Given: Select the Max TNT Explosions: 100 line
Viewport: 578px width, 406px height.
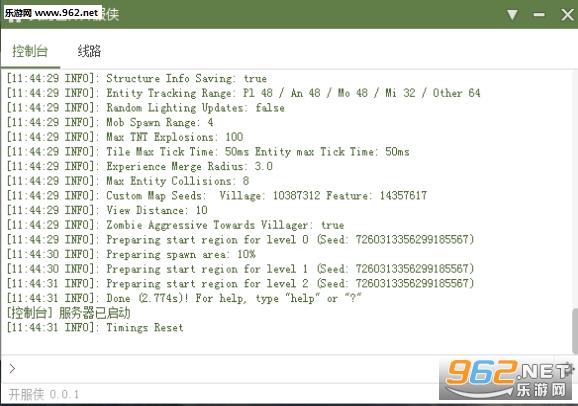Looking at the screenshot, I should click(x=125, y=137).
